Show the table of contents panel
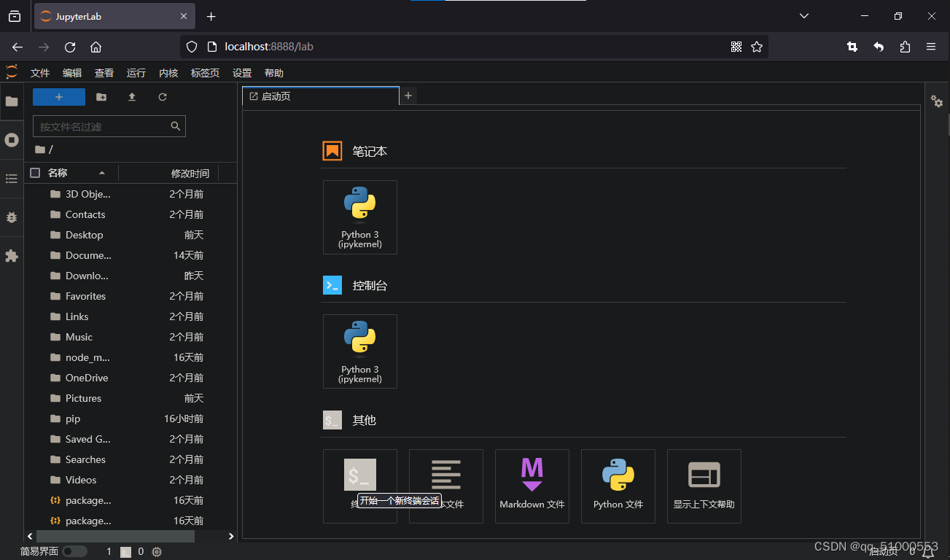Image resolution: width=950 pixels, height=560 pixels. [12, 179]
